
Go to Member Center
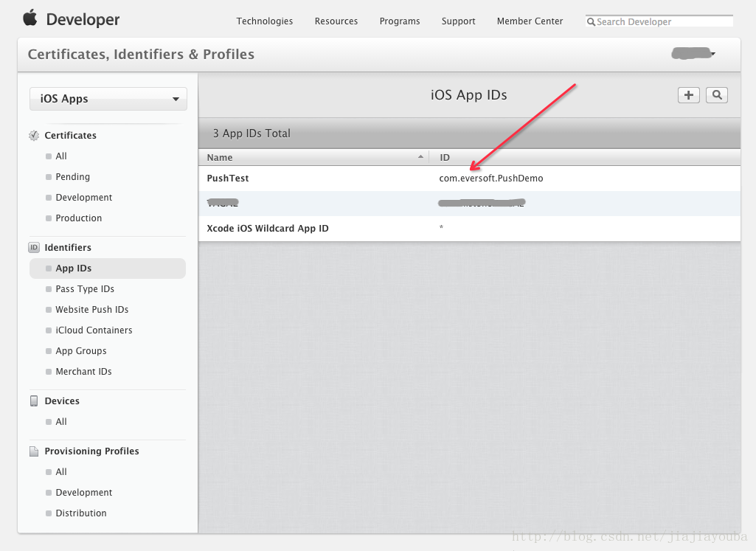point(530,21)
